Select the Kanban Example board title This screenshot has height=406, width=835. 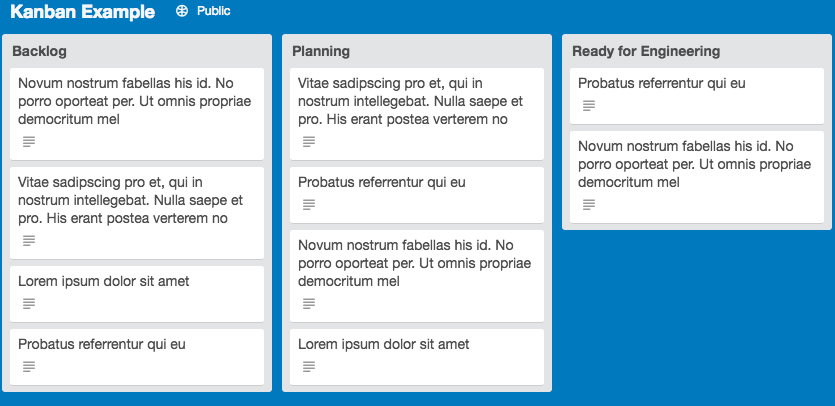point(83,12)
